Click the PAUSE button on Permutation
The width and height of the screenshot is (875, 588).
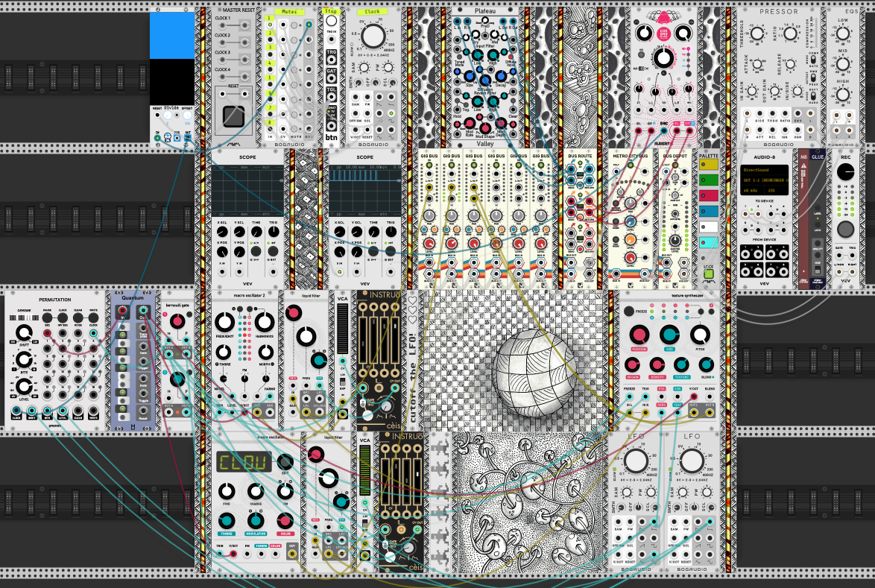(x=48, y=318)
